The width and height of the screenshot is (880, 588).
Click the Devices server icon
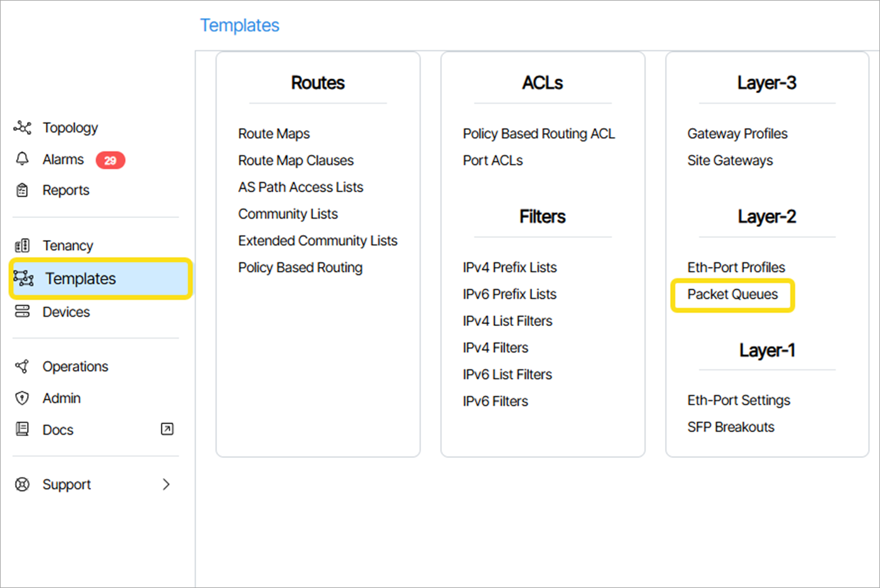point(23,312)
